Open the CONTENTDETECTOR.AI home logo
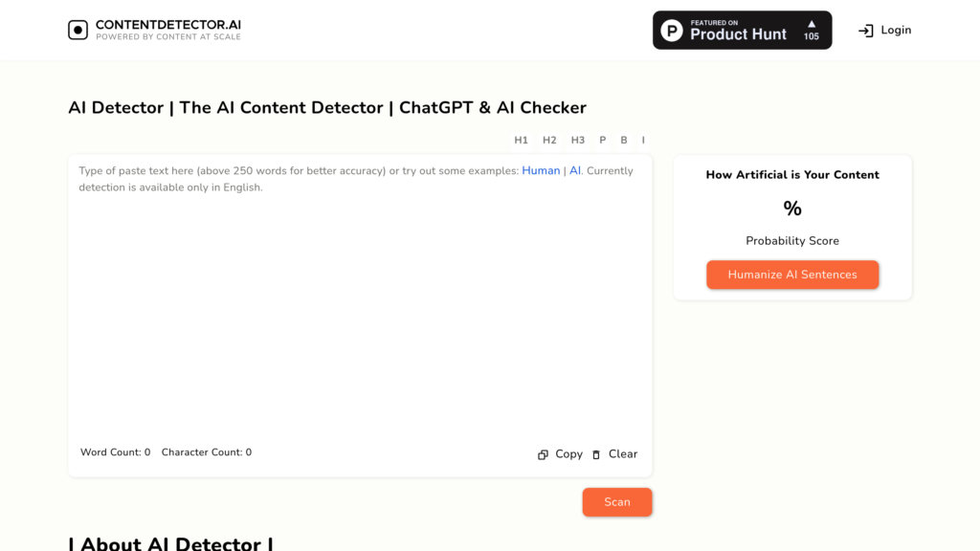This screenshot has width=980, height=551. pos(153,29)
